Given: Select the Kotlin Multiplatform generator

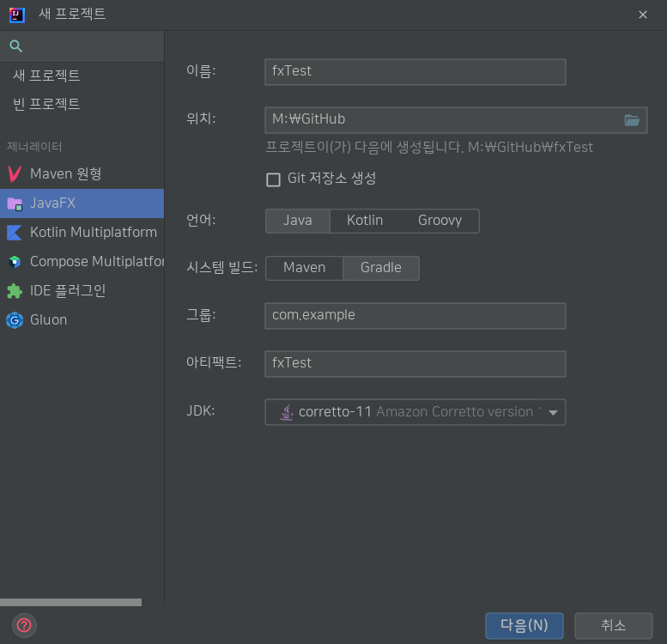Looking at the screenshot, I should 82,232.
